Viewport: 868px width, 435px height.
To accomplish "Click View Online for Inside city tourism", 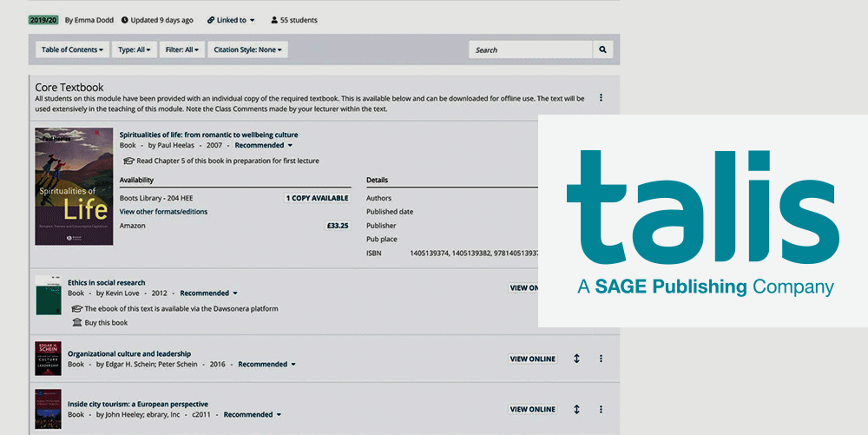I will pos(532,410).
